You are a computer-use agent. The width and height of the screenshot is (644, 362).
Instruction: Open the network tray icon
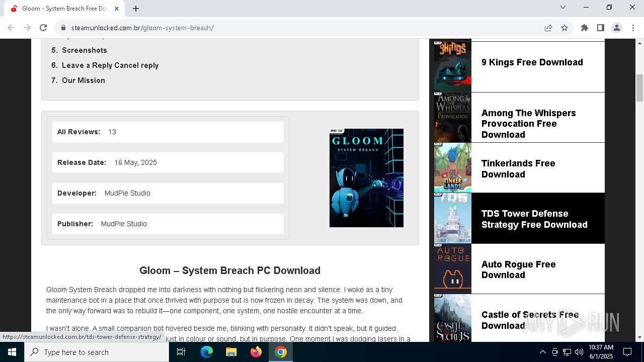click(x=567, y=352)
